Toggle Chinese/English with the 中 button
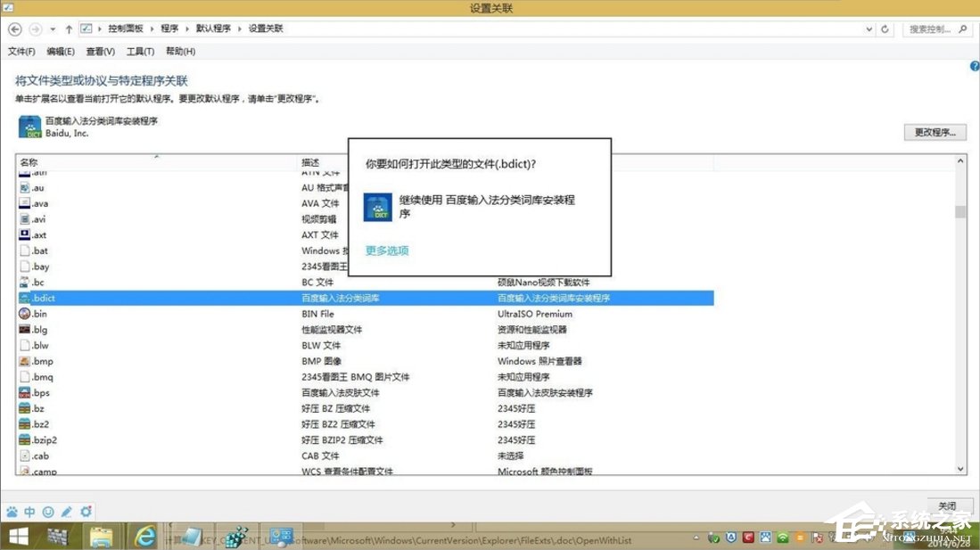This screenshot has width=980, height=550. click(29, 512)
